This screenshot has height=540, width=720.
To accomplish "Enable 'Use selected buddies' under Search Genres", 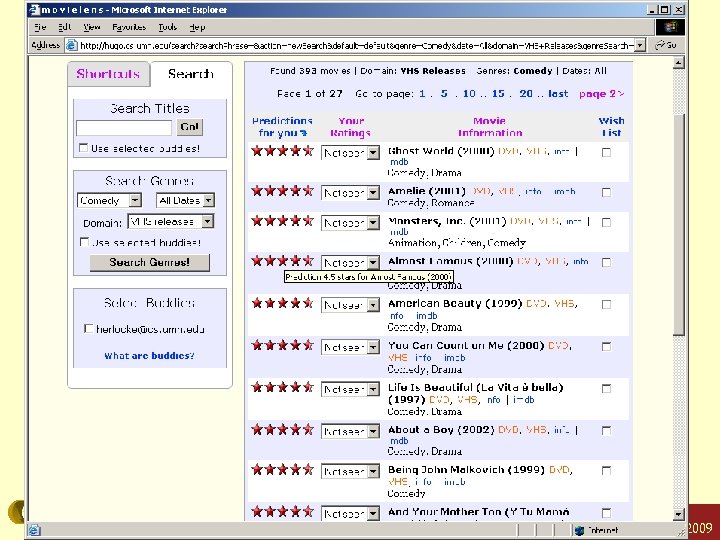I will coord(84,242).
